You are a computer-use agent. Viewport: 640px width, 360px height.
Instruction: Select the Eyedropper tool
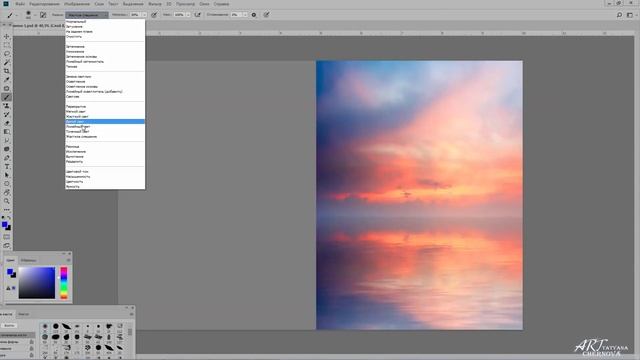coord(7,80)
